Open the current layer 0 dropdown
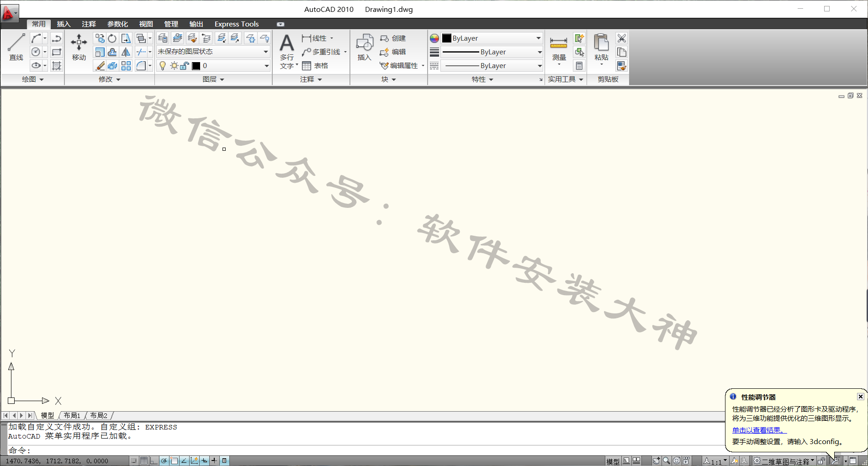Viewport: 868px width, 466px height. pos(213,66)
